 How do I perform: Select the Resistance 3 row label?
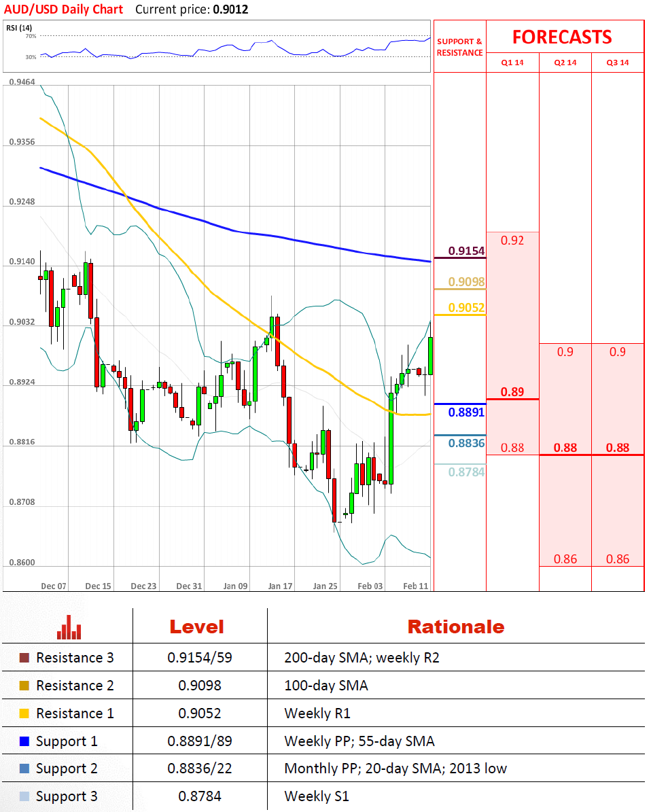click(75, 658)
